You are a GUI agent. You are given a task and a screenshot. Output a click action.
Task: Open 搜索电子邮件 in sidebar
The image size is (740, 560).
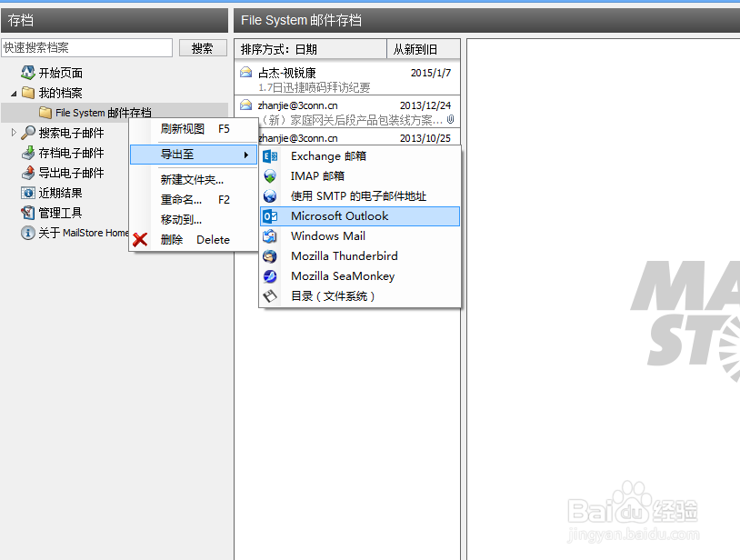click(71, 133)
